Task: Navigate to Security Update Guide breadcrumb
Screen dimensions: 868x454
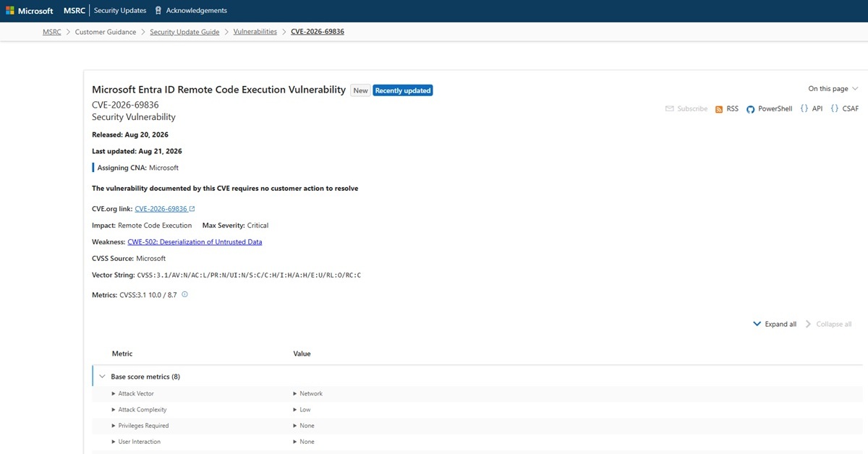Action: point(184,32)
